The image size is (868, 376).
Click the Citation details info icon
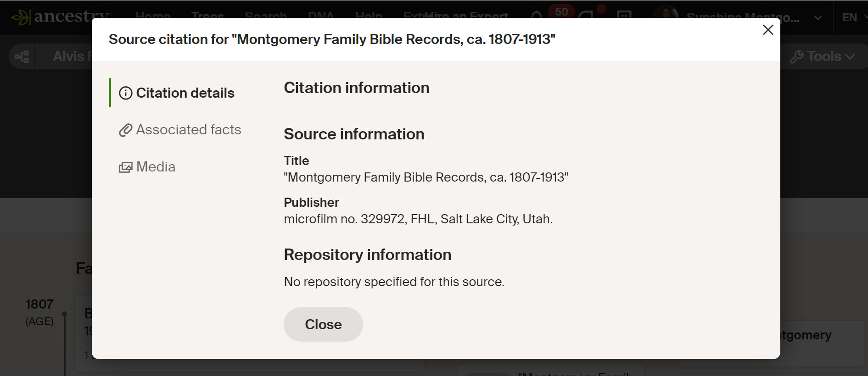(126, 93)
